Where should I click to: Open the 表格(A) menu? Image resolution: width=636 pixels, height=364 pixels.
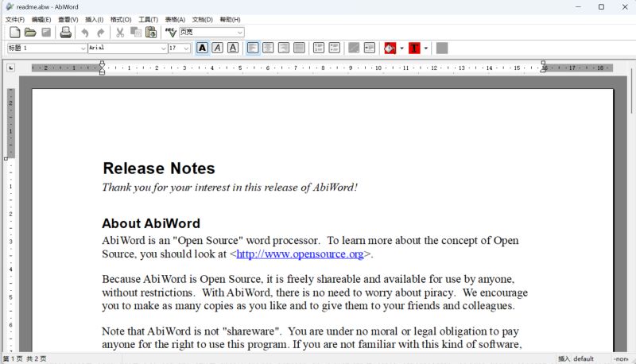tap(175, 19)
